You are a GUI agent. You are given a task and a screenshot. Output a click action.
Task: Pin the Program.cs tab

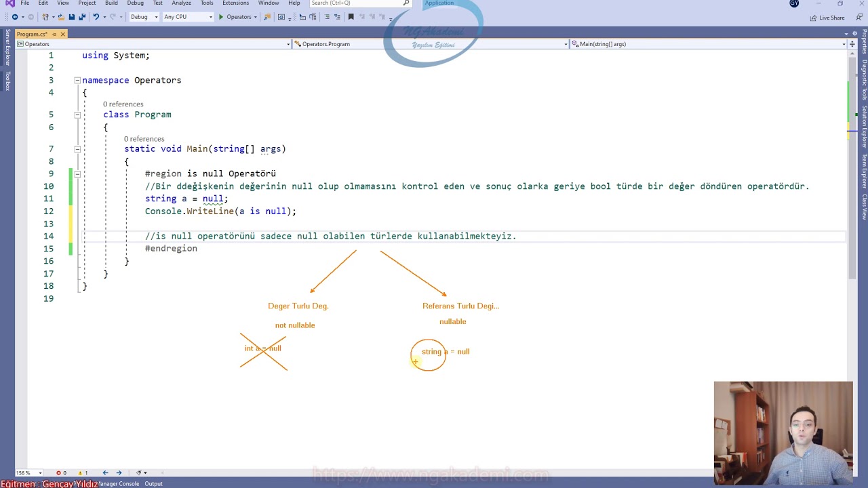[54, 35]
